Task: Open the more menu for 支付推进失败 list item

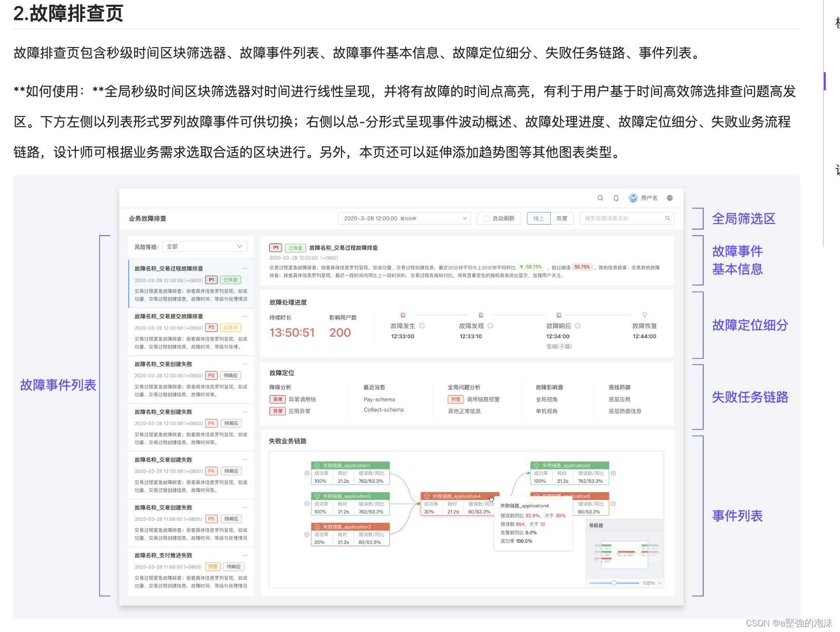Action: 245,555
